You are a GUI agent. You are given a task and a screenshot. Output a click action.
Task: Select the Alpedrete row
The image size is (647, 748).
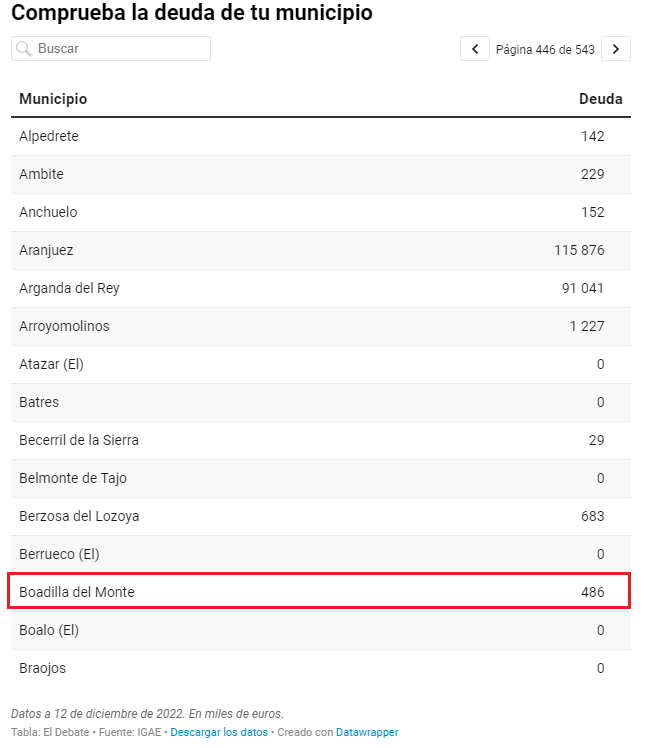(321, 136)
